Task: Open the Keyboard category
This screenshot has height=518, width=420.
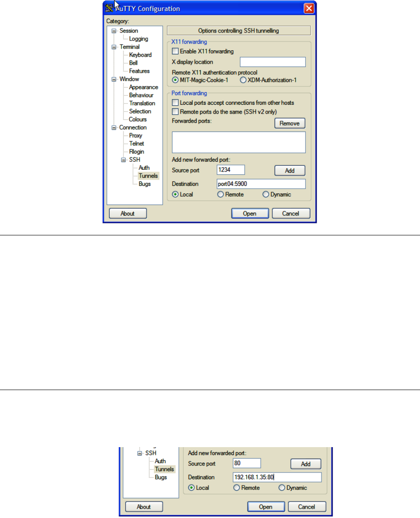Action: (x=140, y=55)
